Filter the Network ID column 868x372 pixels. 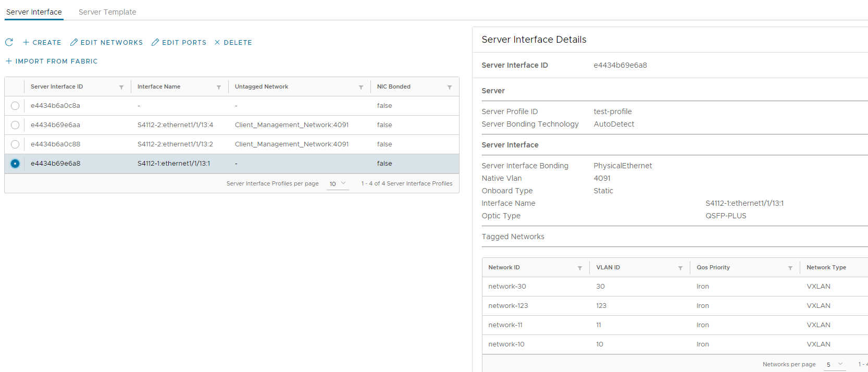pyautogui.click(x=580, y=268)
